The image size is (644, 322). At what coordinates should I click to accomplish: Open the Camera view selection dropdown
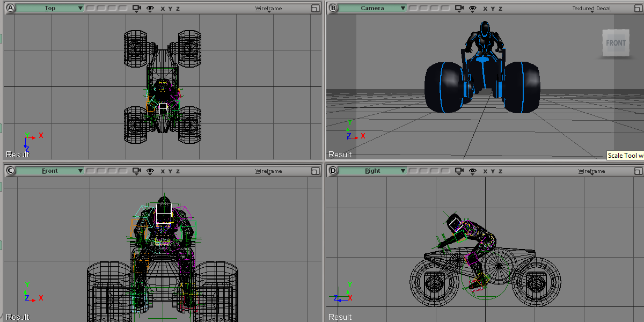(373, 9)
